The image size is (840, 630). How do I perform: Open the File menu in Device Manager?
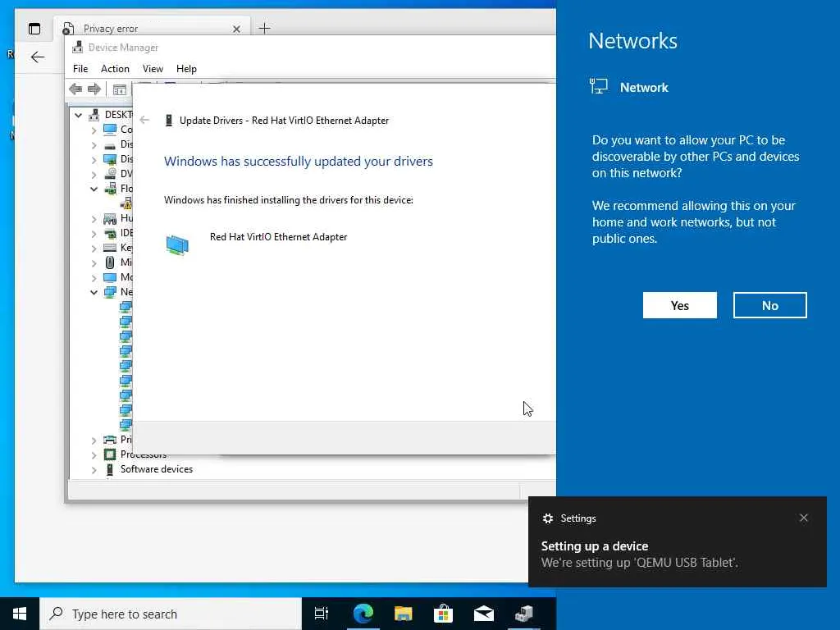pos(80,69)
